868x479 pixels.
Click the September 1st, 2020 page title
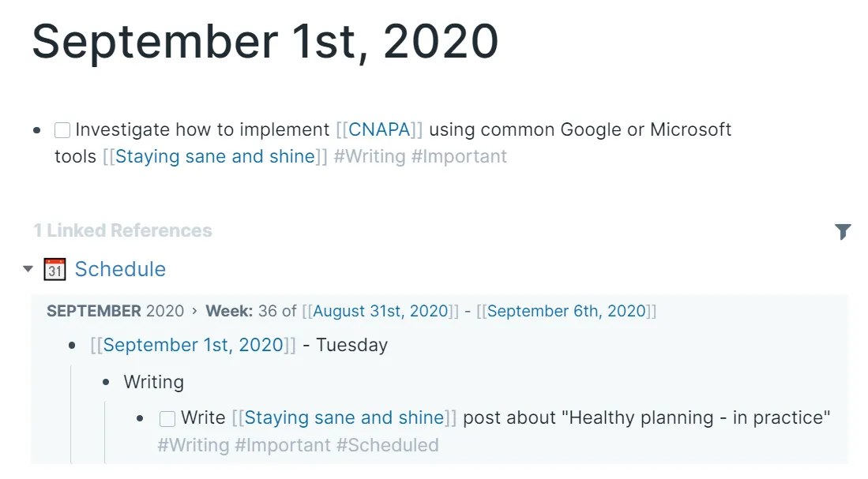[265, 41]
